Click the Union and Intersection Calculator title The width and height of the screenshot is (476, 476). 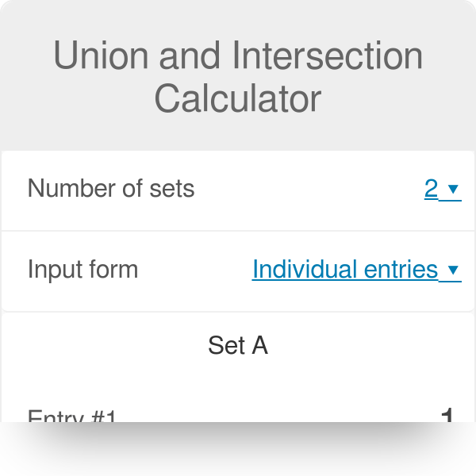[x=238, y=78]
